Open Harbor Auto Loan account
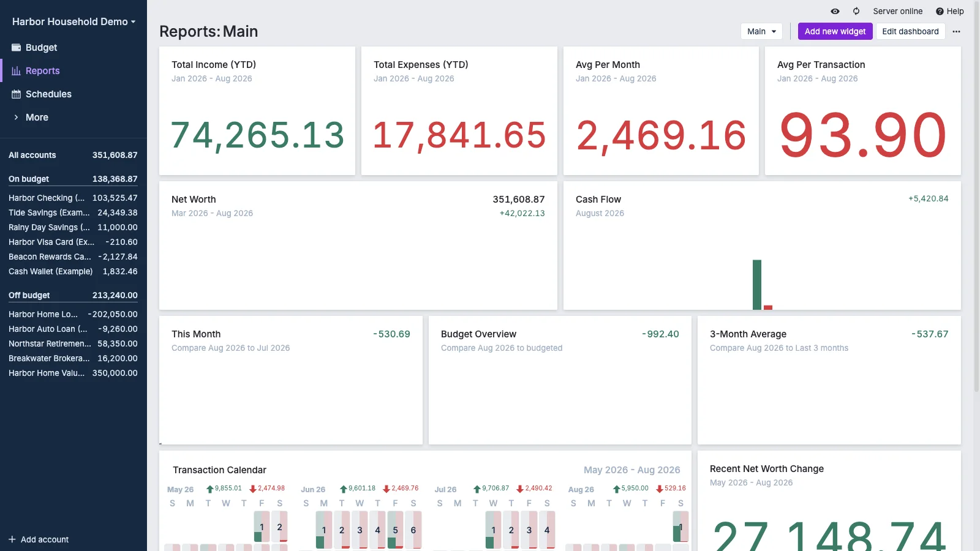 pos(73,329)
